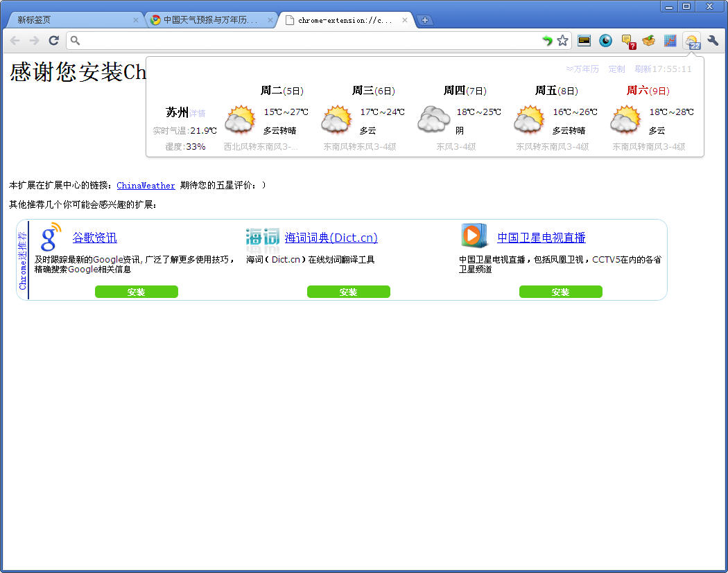Click the 周五(8日) day heading
This screenshot has width=728, height=573.
coord(557,91)
